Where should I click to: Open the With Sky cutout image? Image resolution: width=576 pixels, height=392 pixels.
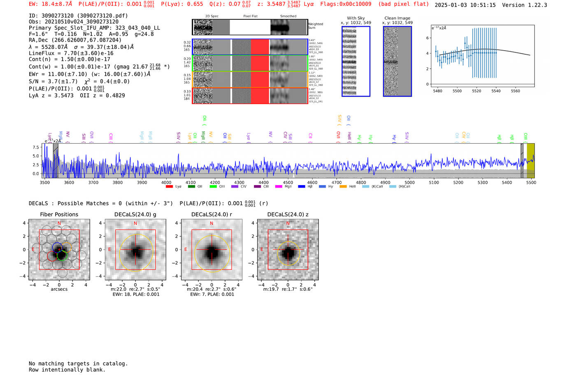356,61
